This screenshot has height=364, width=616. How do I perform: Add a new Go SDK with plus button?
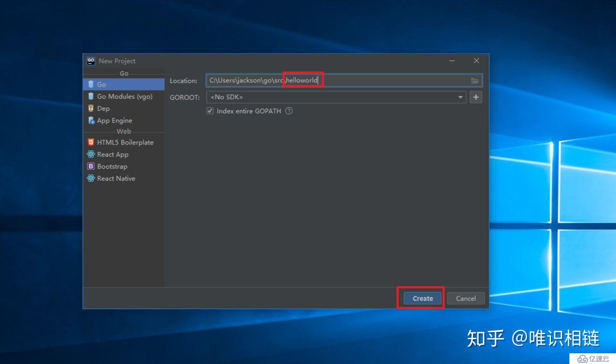pyautogui.click(x=476, y=97)
